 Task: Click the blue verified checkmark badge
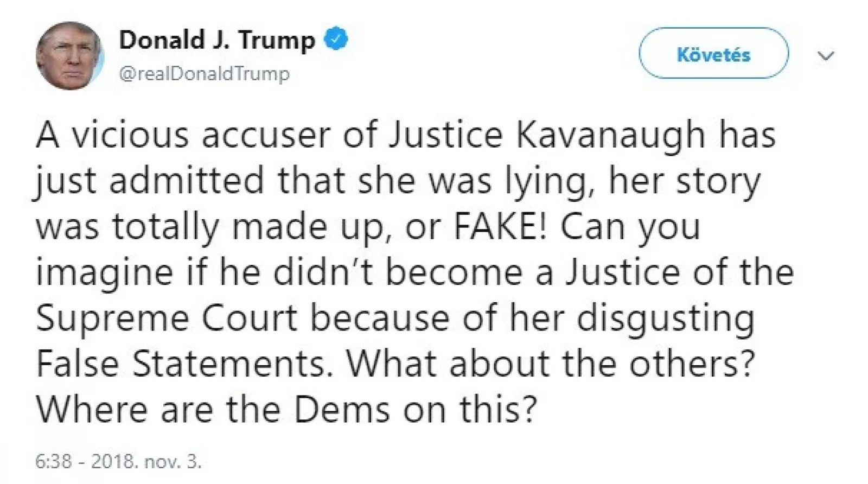pyautogui.click(x=336, y=40)
